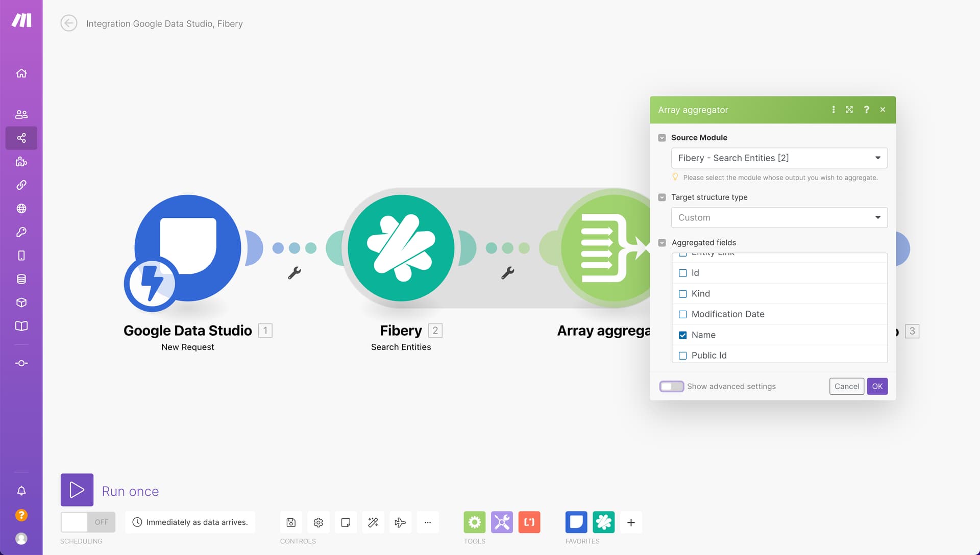Check the Id aggregated field
This screenshot has height=555, width=980.
pyautogui.click(x=683, y=273)
